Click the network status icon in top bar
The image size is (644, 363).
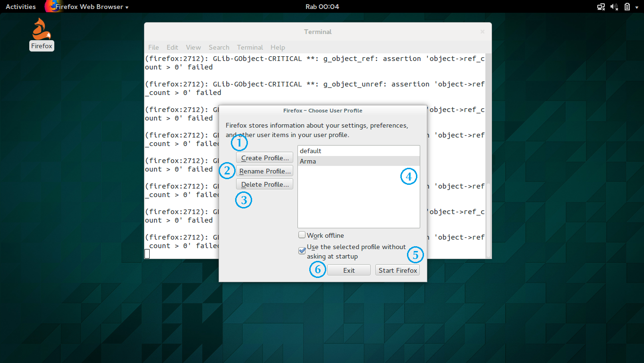pos(601,7)
